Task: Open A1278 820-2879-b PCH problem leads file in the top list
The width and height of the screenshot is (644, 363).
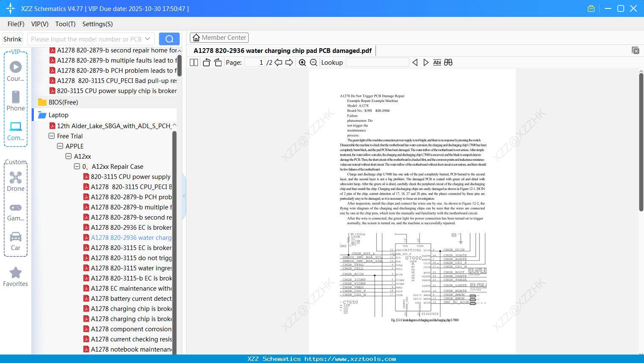Action: pos(113,71)
